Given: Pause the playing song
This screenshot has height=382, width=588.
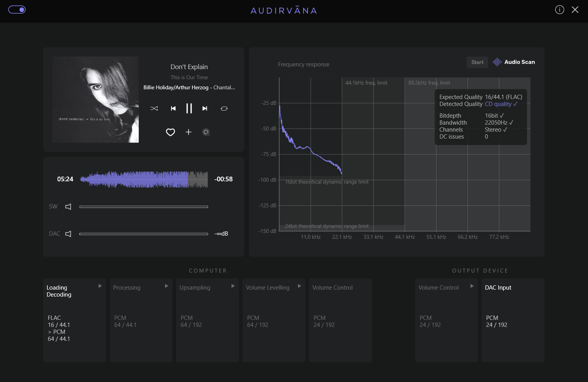Looking at the screenshot, I should [189, 108].
